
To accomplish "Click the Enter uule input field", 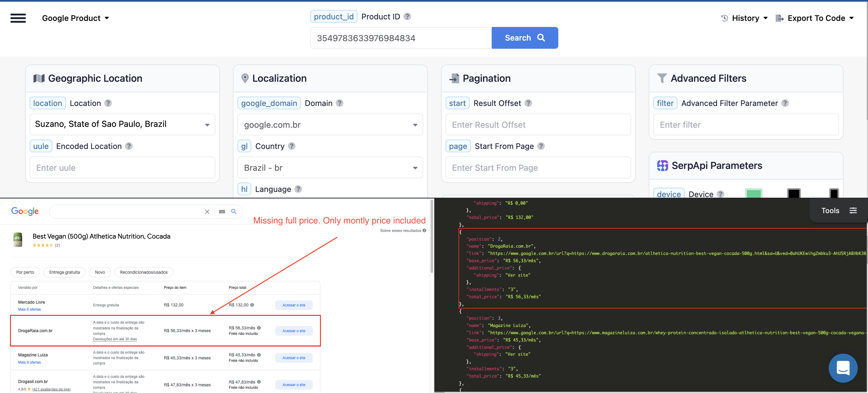I will (x=122, y=167).
